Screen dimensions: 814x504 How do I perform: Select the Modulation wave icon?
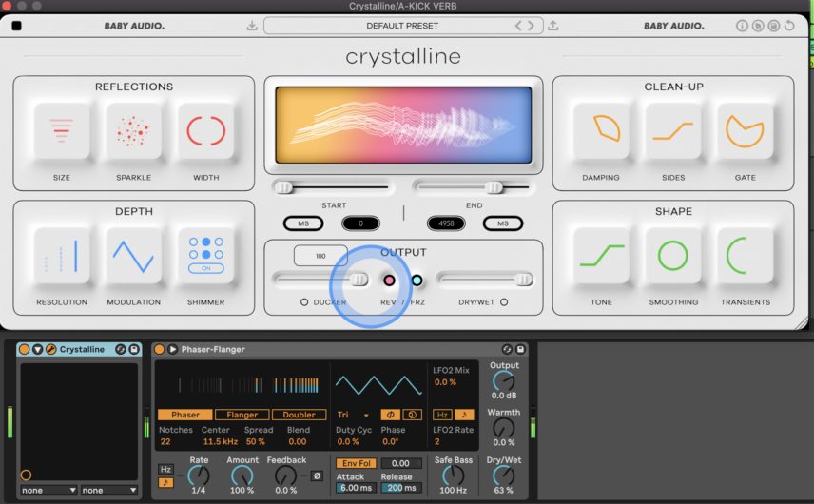point(133,256)
